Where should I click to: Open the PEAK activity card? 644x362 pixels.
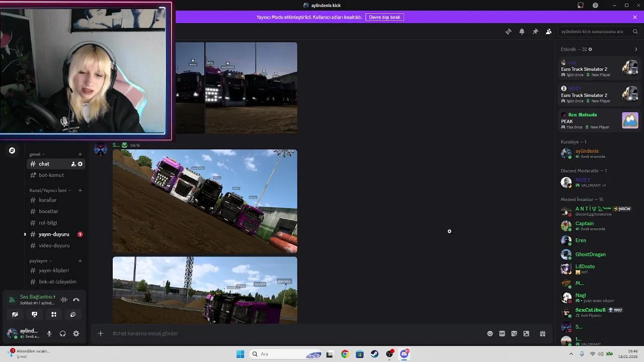[599, 121]
